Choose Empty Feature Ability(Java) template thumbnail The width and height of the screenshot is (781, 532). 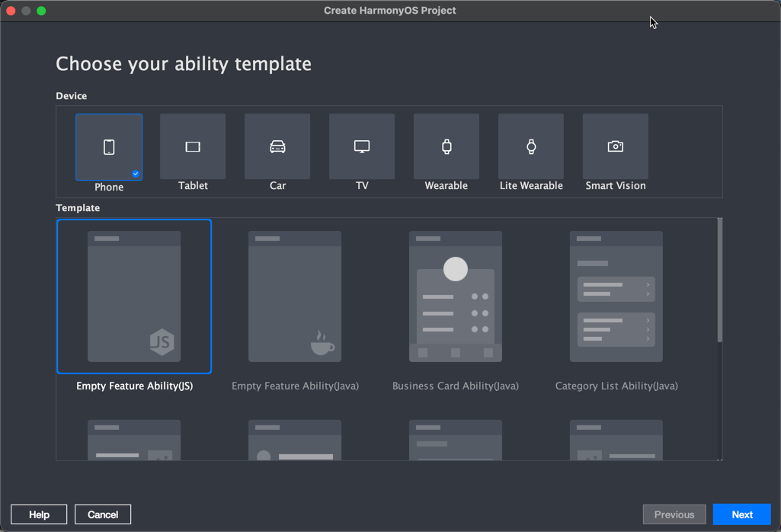tap(295, 296)
